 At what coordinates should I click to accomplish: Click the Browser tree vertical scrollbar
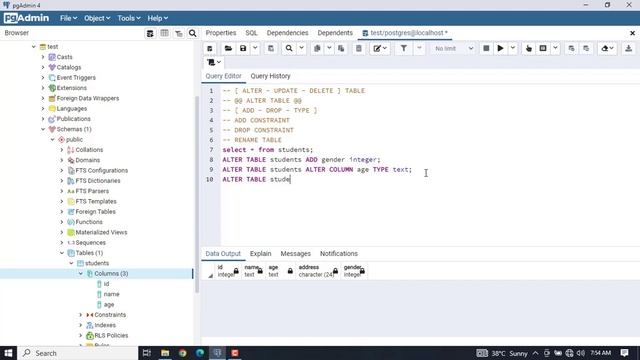[197, 194]
